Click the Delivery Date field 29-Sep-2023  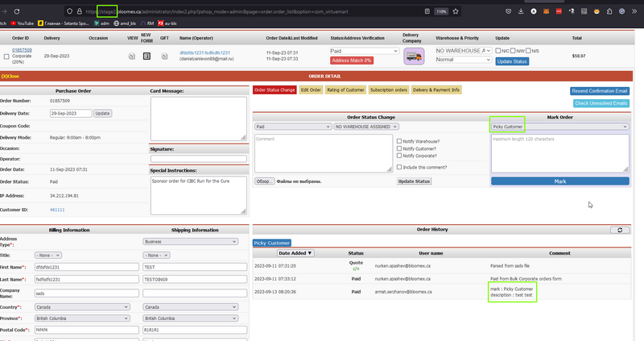coord(71,113)
